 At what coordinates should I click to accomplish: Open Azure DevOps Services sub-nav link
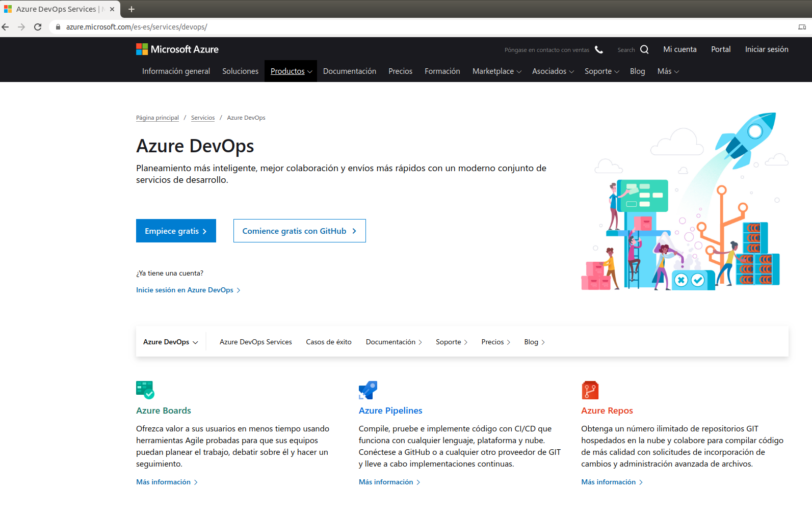tap(256, 342)
